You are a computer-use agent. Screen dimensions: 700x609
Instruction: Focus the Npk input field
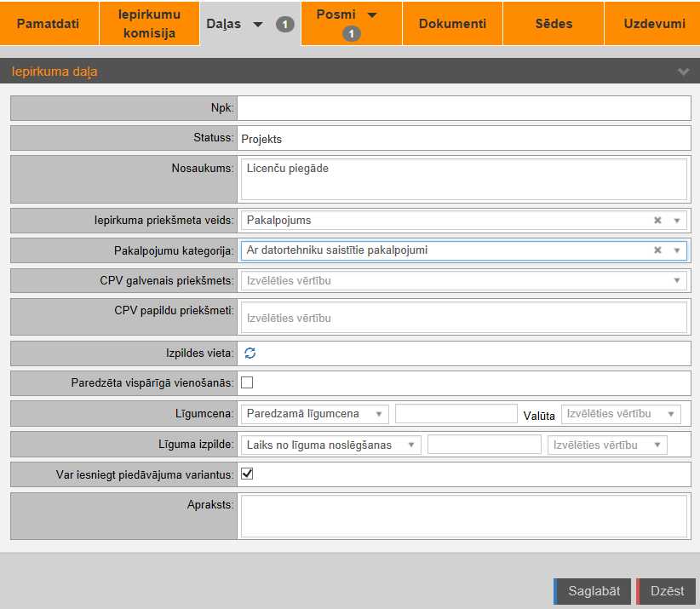(463, 108)
